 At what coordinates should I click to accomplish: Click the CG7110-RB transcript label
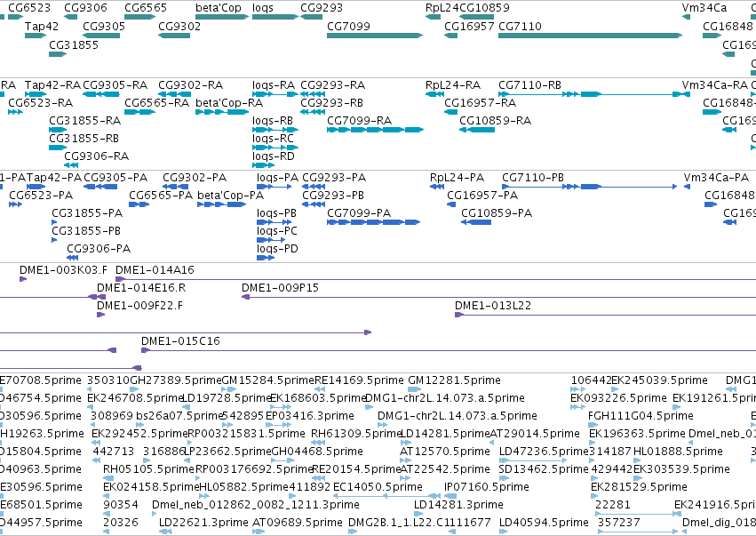(x=529, y=85)
